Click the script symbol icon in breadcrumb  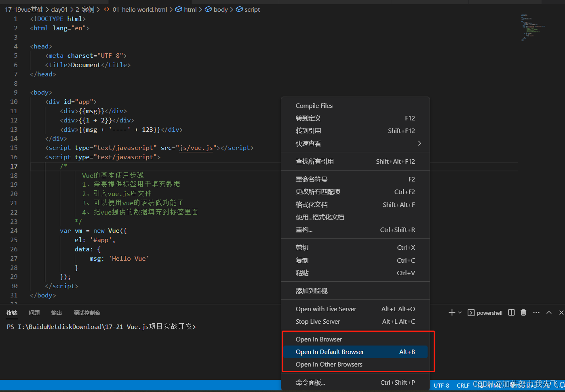(239, 9)
